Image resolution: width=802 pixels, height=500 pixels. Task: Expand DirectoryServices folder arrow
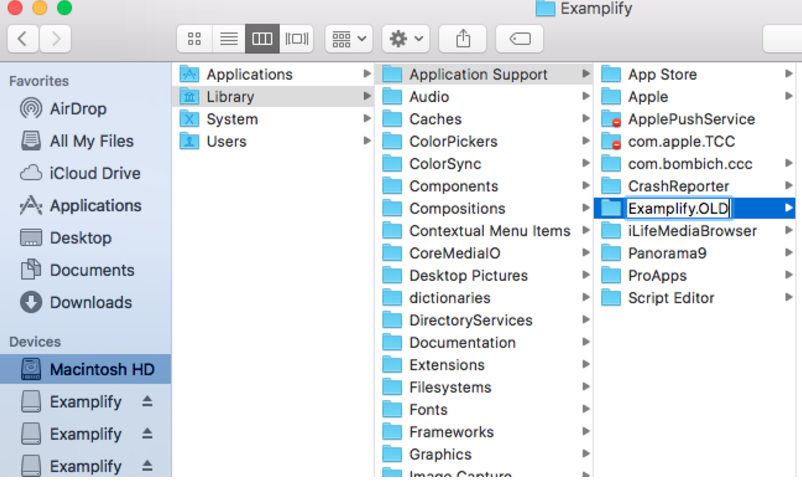coord(586,320)
